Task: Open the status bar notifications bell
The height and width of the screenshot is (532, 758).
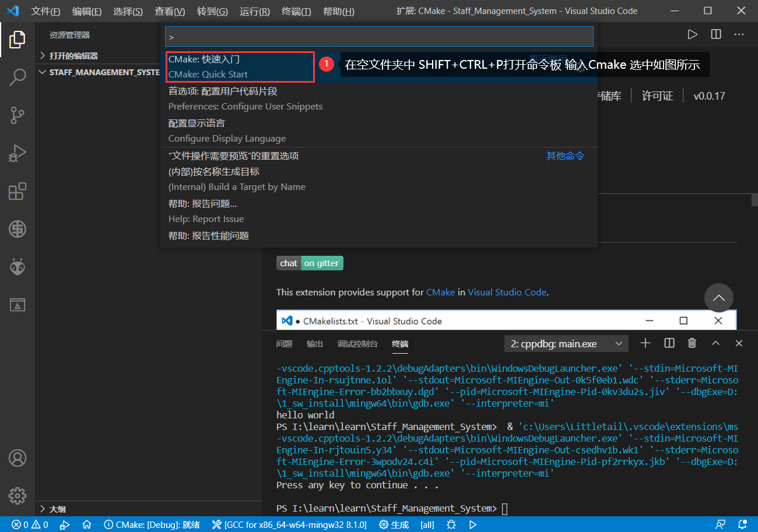Action: click(742, 525)
